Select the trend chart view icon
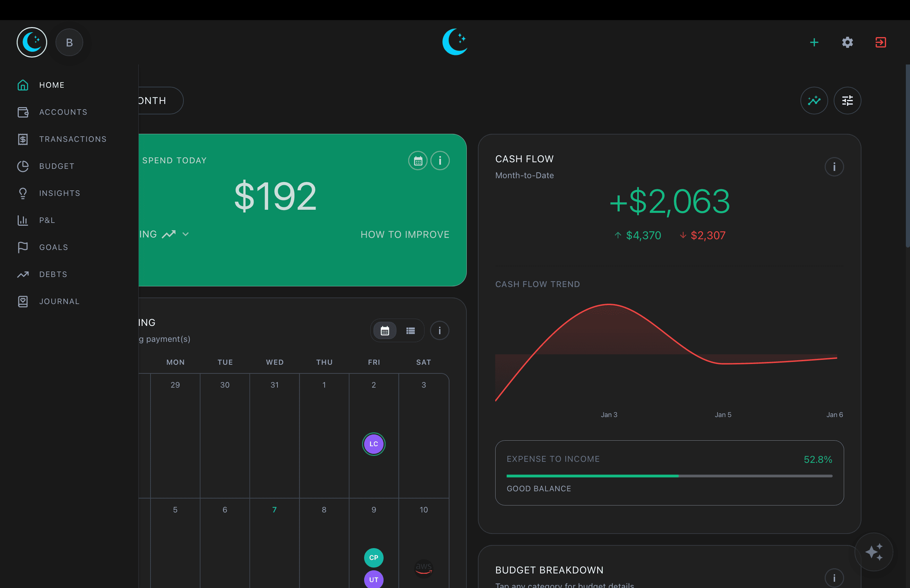910x588 pixels. [814, 101]
